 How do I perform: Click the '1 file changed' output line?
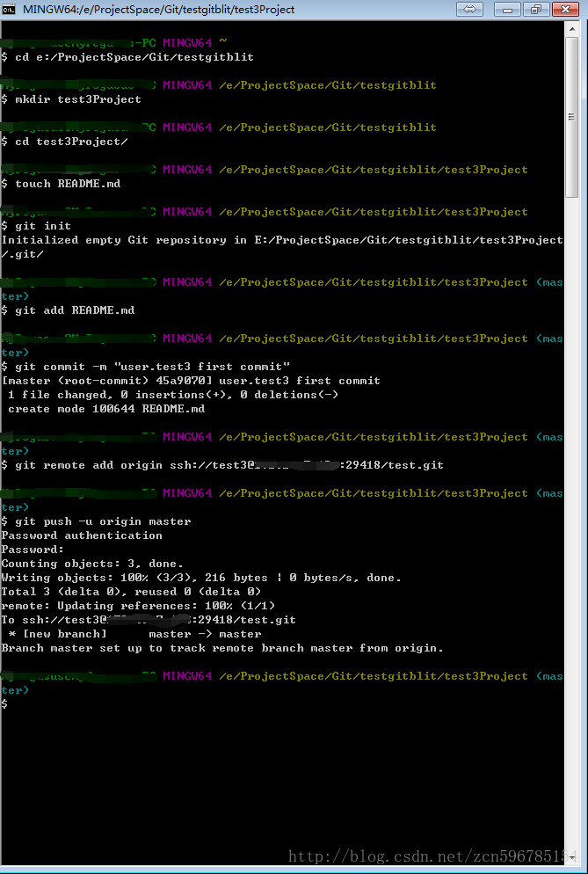173,395
